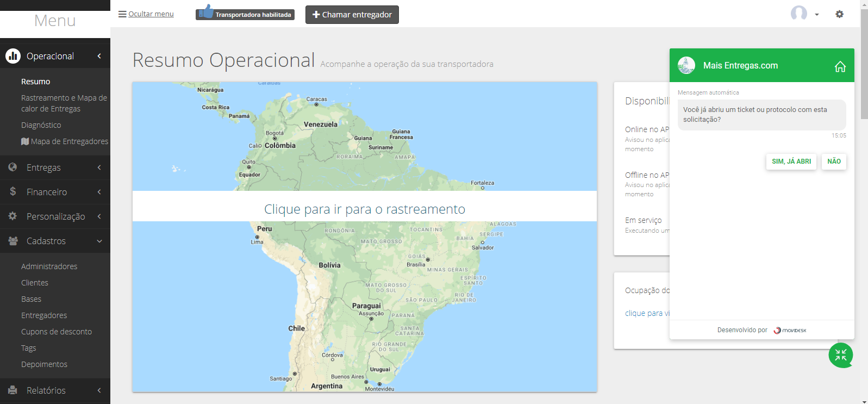
Task: Answer chat with SIM, JÁ ABRI
Action: [x=791, y=161]
